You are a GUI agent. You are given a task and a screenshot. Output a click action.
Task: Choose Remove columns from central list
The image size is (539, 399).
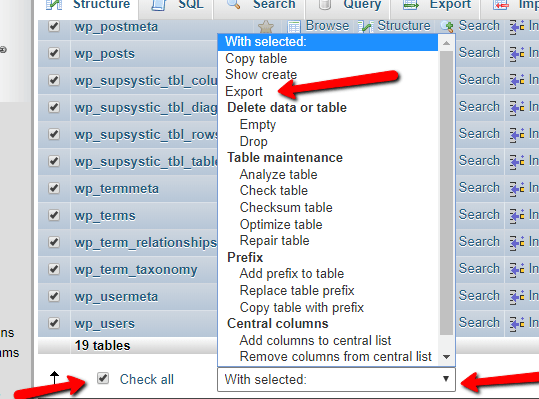(336, 357)
